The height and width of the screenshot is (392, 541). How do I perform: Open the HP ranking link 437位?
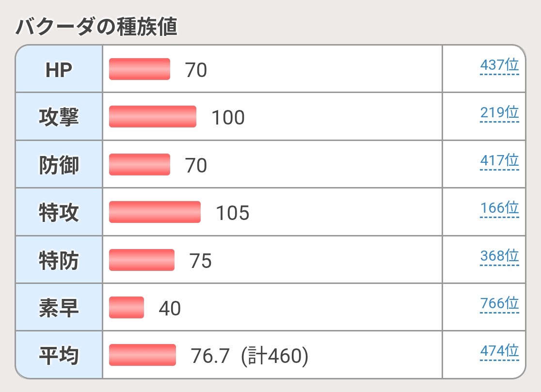499,65
